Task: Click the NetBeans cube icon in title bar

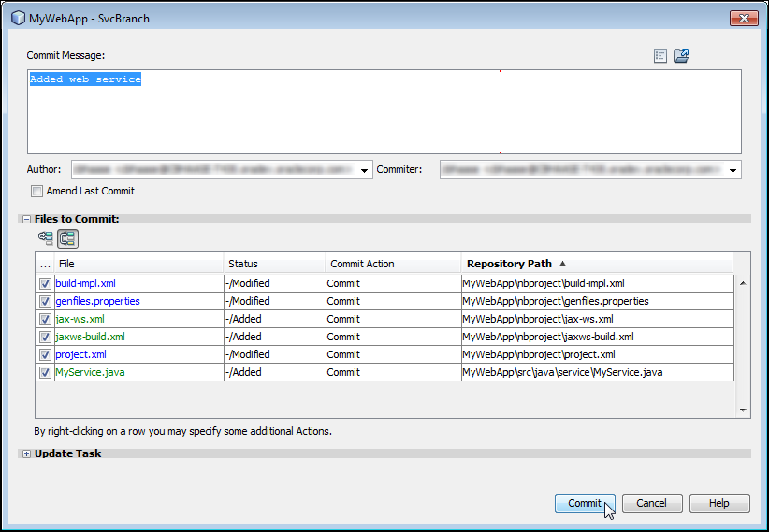Action: pos(18,19)
